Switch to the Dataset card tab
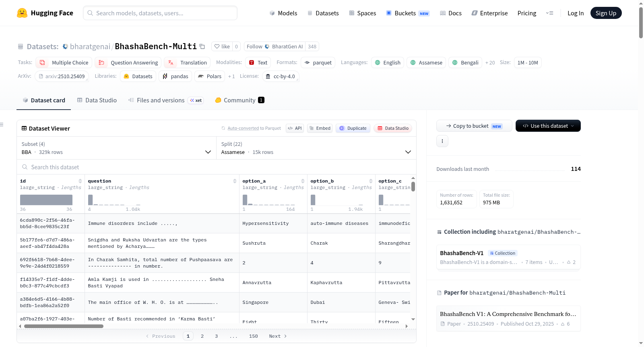Screen dimensions: 644x347 coord(43,100)
